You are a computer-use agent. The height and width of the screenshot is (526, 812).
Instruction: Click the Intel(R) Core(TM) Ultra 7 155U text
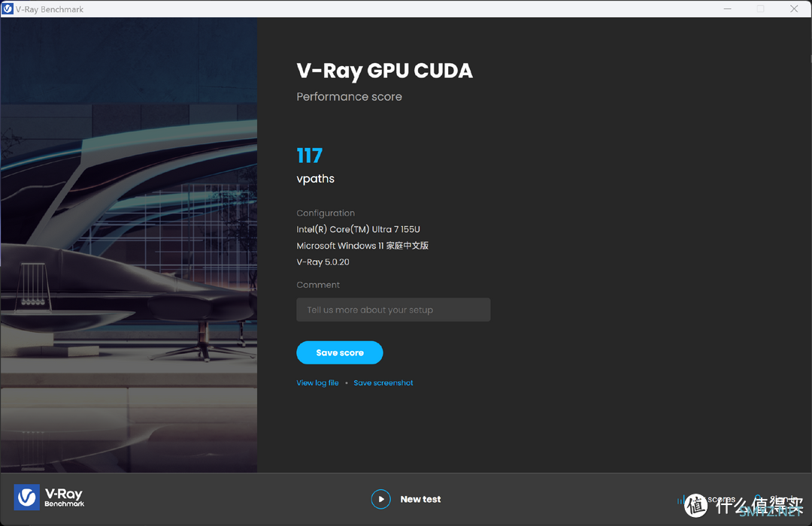tap(359, 229)
